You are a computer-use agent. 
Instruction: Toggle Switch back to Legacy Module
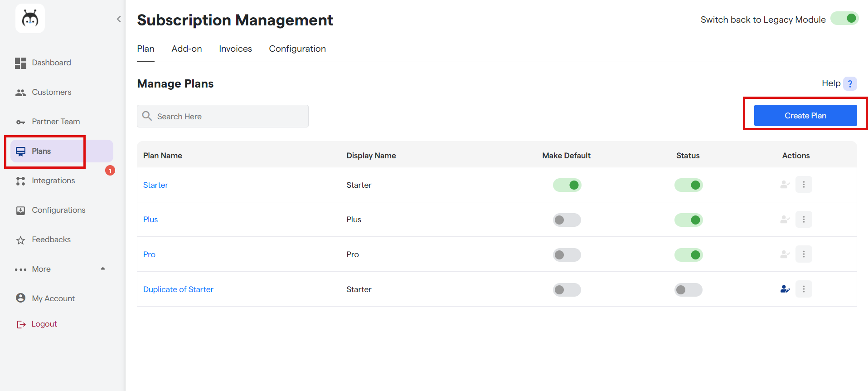point(844,19)
